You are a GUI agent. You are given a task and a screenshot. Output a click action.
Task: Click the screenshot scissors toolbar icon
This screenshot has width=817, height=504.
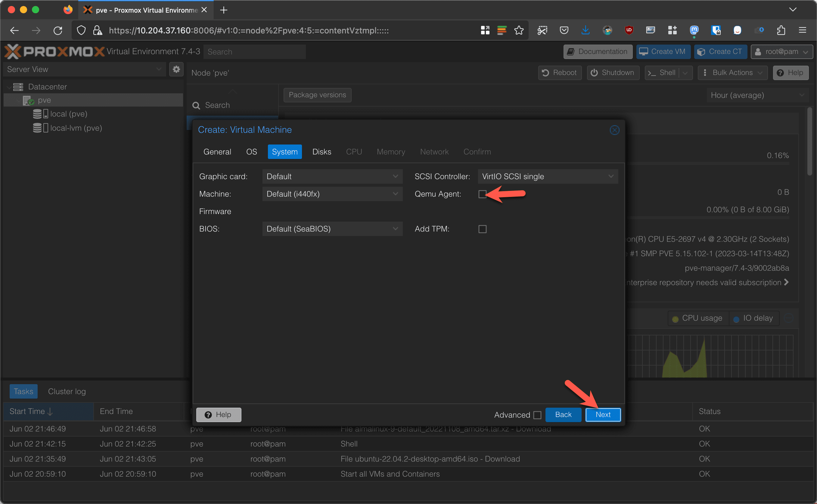pos(542,30)
